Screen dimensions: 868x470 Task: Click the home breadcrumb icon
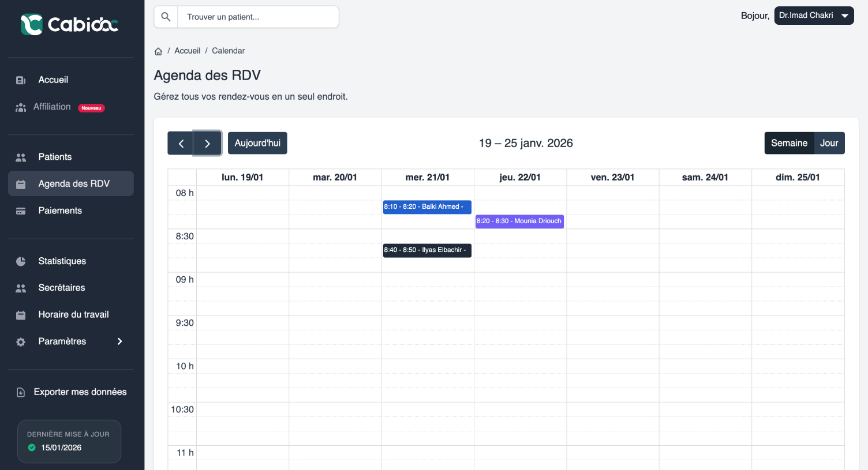158,51
